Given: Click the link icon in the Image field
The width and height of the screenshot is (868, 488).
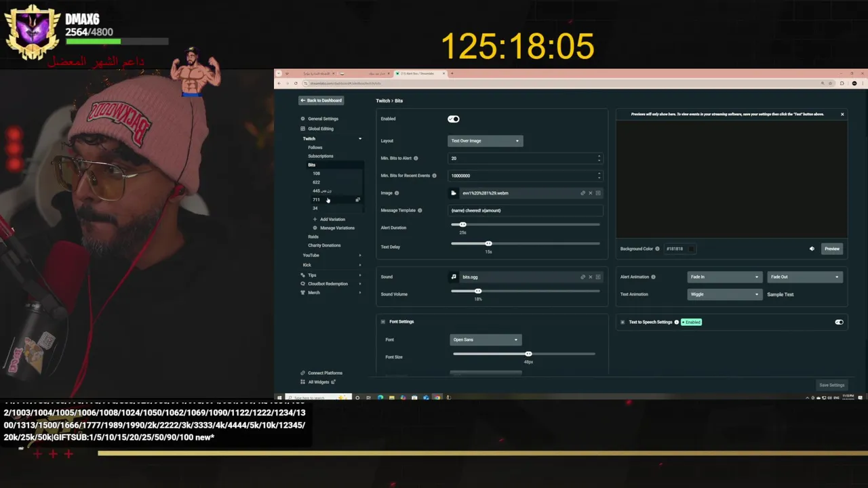Looking at the screenshot, I should click(x=583, y=193).
